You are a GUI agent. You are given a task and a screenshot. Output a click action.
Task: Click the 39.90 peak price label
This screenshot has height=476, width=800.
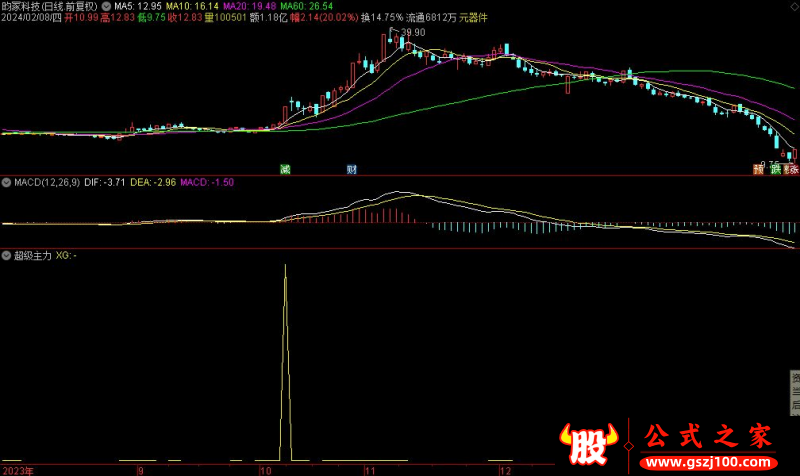(413, 32)
